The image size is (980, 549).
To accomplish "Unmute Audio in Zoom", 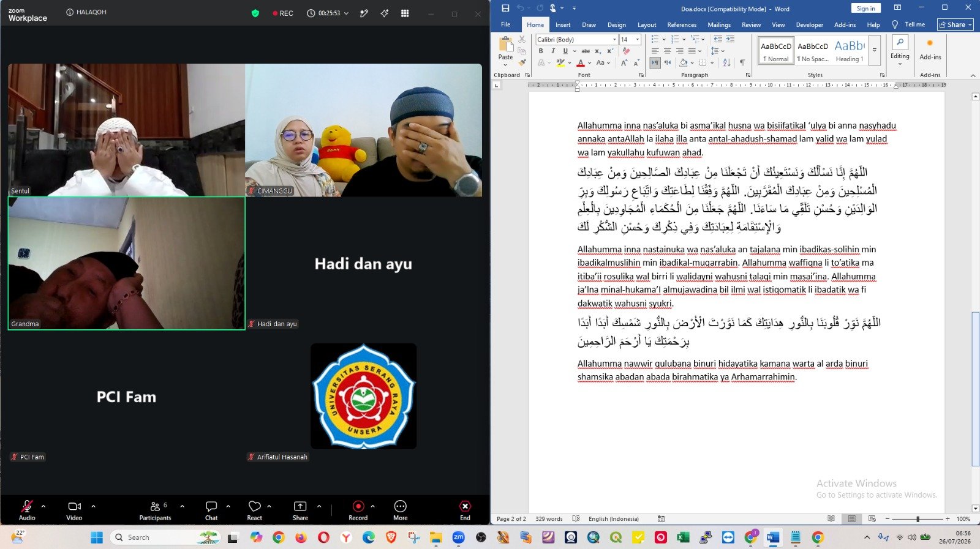I will point(27,510).
